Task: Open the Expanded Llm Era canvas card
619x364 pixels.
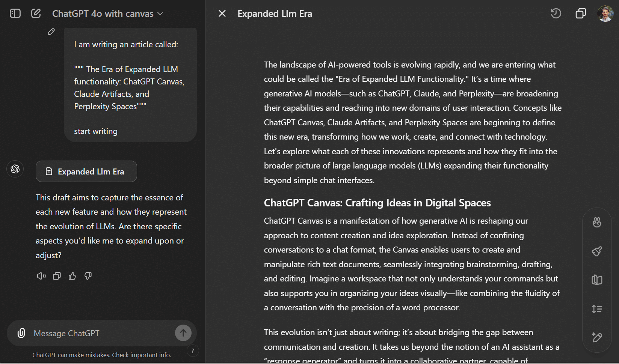Action: pyautogui.click(x=86, y=171)
